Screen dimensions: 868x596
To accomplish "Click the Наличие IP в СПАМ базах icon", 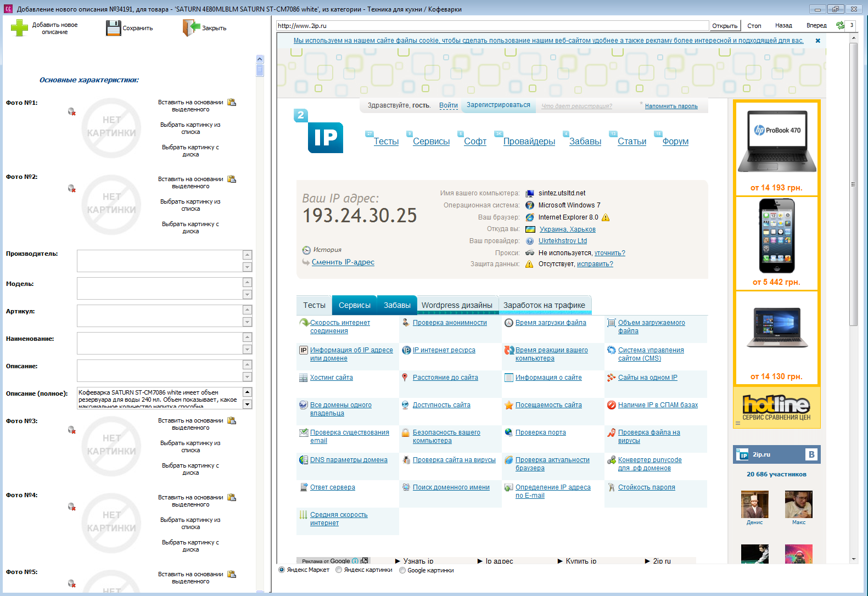I will click(x=612, y=405).
